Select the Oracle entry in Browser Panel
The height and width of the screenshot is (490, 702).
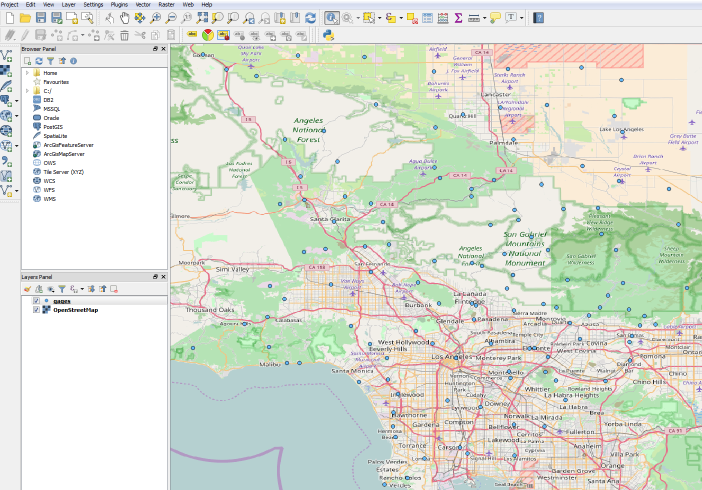point(51,118)
